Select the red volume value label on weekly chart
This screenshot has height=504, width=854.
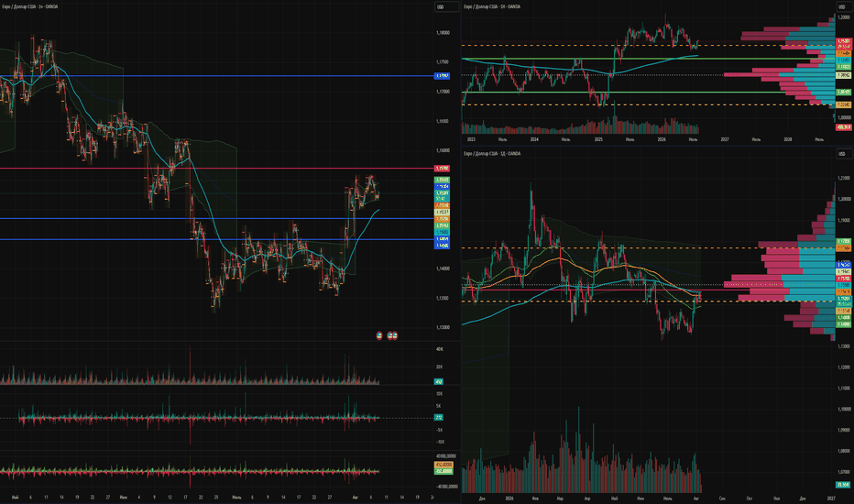pos(844,127)
